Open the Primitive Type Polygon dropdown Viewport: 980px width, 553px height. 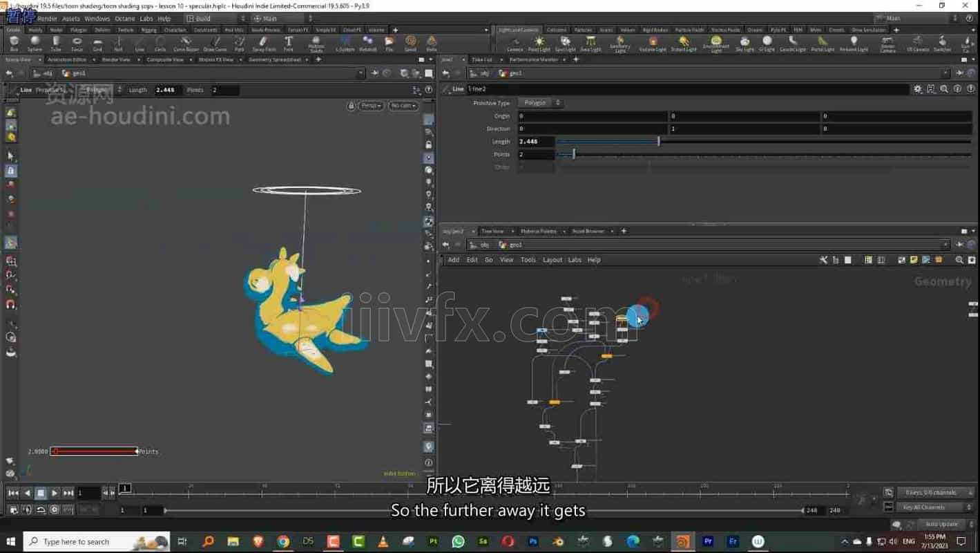[x=539, y=103]
